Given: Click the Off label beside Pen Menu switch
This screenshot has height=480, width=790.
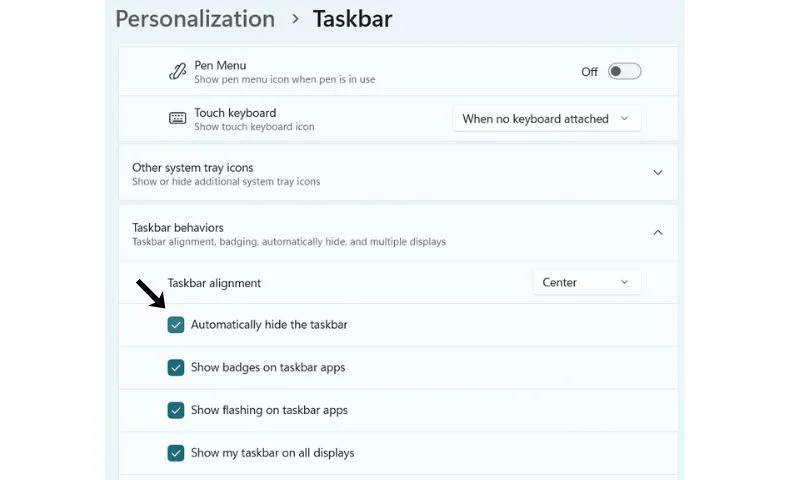Looking at the screenshot, I should click(x=589, y=72).
